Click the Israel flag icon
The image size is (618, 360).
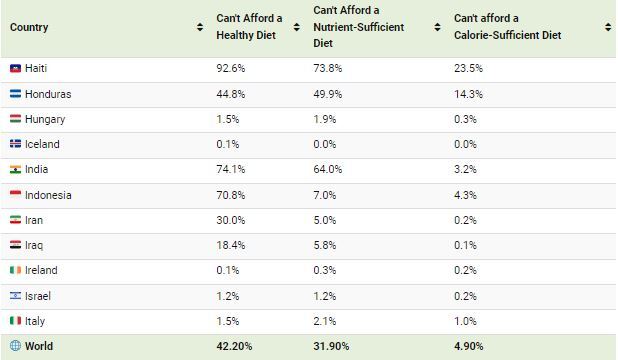pyautogui.click(x=15, y=295)
